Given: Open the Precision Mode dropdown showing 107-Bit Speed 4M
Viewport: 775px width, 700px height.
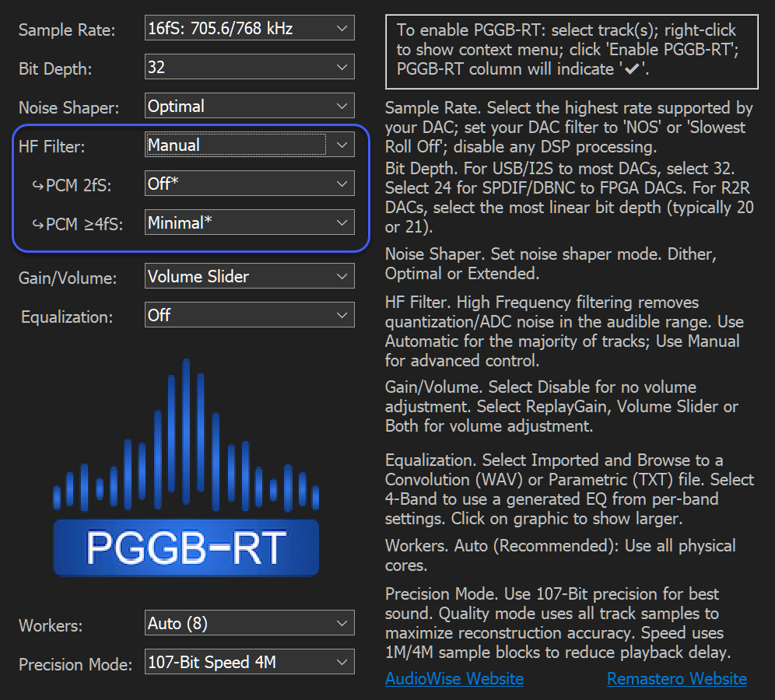Looking at the screenshot, I should [250, 661].
